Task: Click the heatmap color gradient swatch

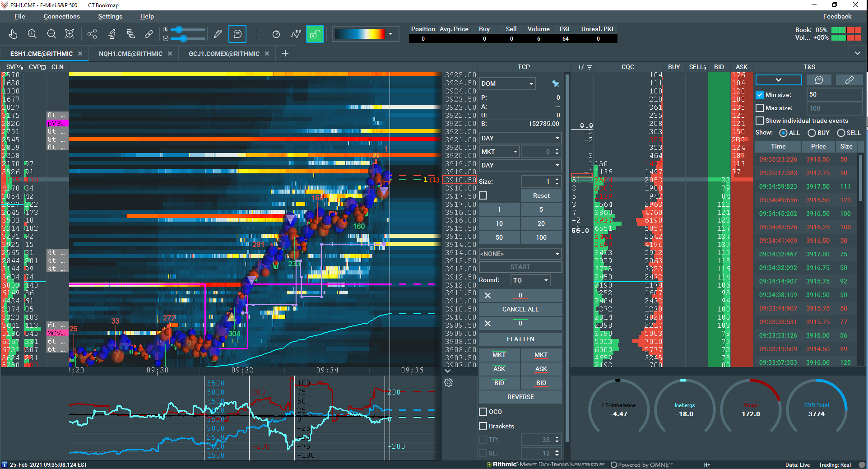Action: (x=360, y=34)
